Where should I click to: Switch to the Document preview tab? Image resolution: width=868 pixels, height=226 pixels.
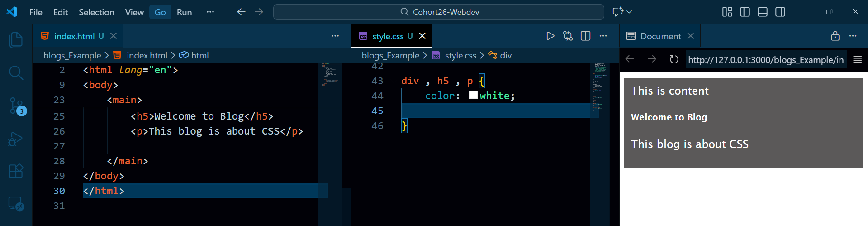[660, 36]
